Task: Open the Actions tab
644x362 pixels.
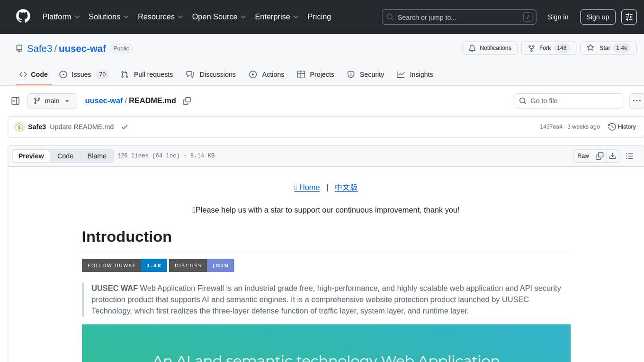Action: point(267,74)
